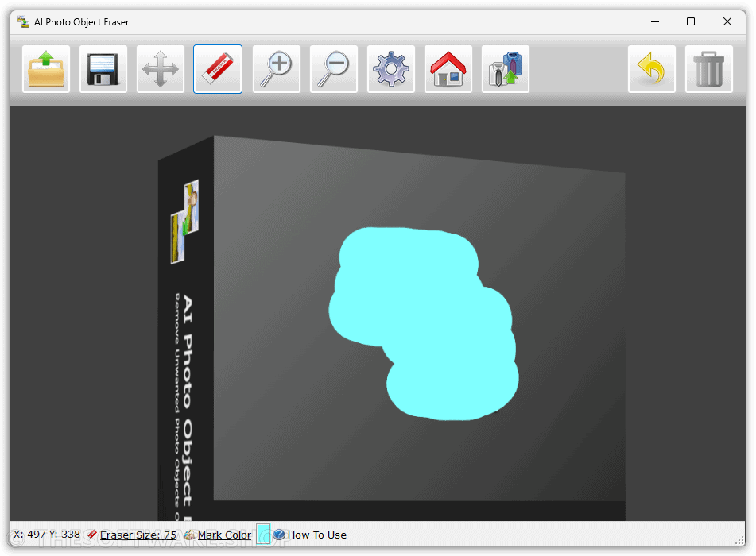Open settings via the gear icon
The image size is (756, 556).
click(x=391, y=69)
